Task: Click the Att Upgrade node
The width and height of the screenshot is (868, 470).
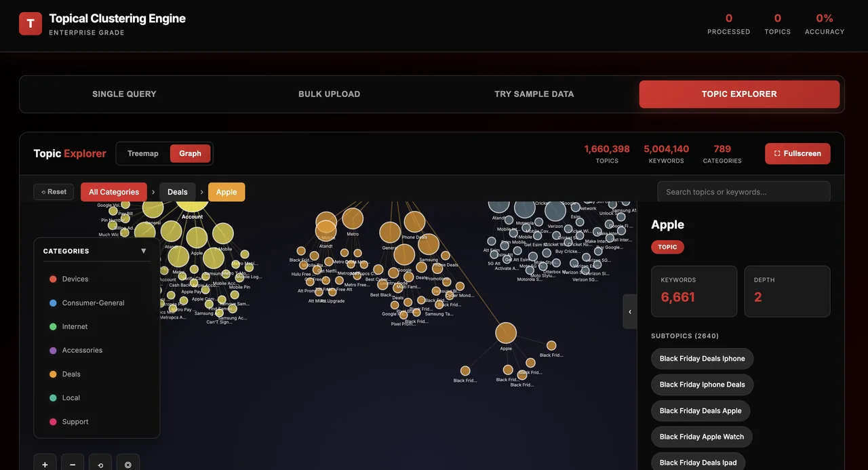Action: [x=332, y=292]
